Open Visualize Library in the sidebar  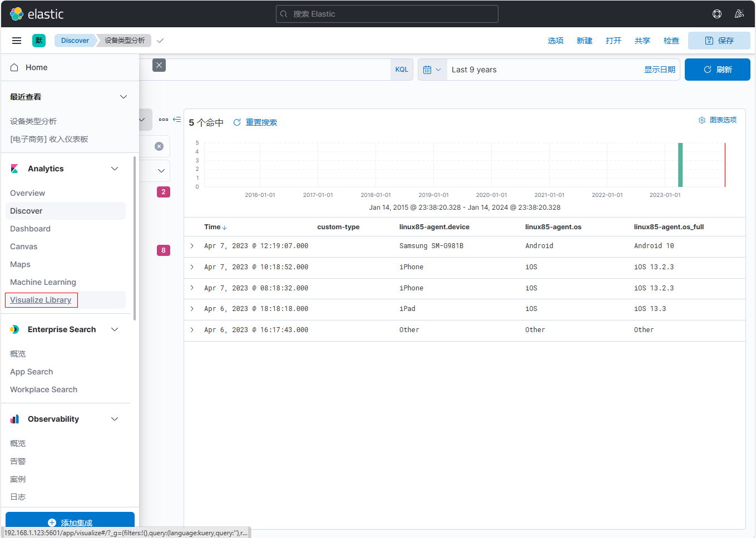tap(41, 300)
